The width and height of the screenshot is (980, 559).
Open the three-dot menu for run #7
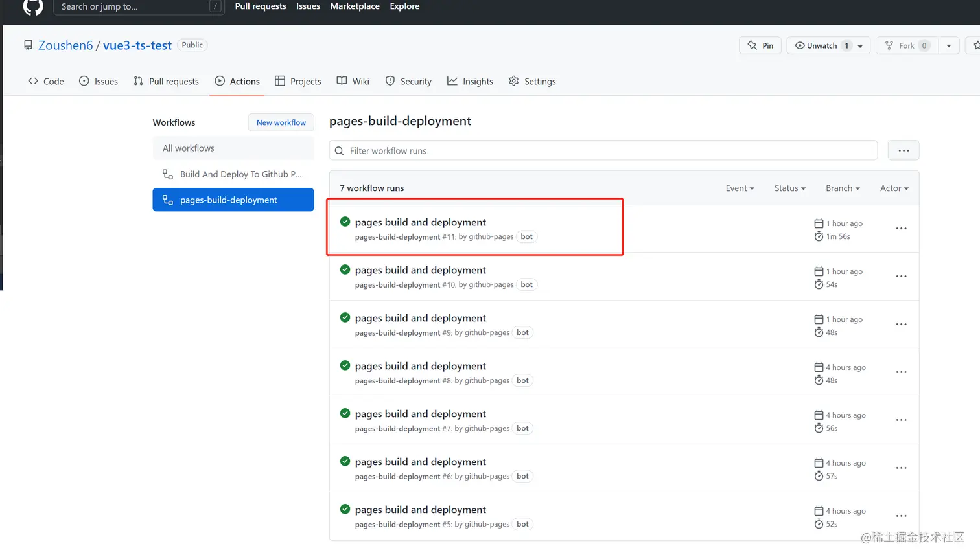pos(901,420)
